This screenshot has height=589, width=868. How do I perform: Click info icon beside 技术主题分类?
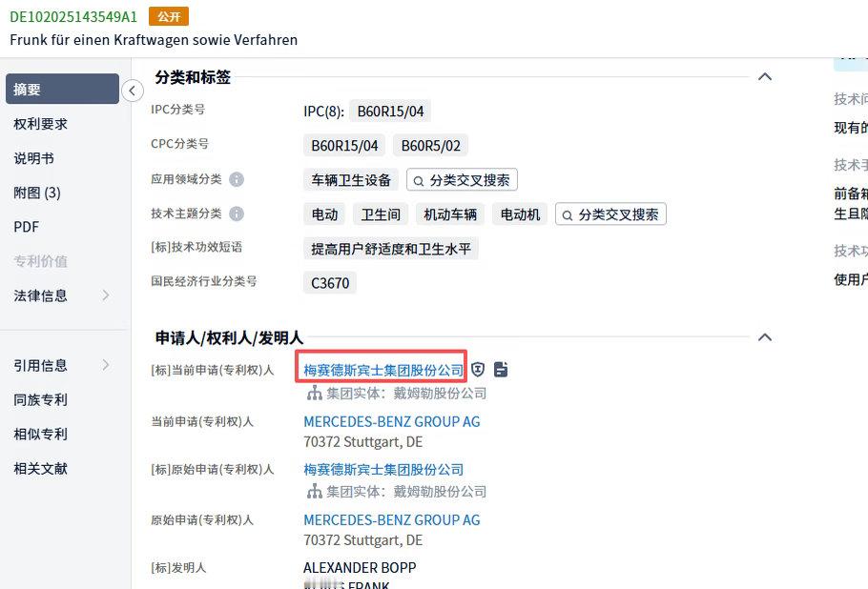(x=237, y=213)
